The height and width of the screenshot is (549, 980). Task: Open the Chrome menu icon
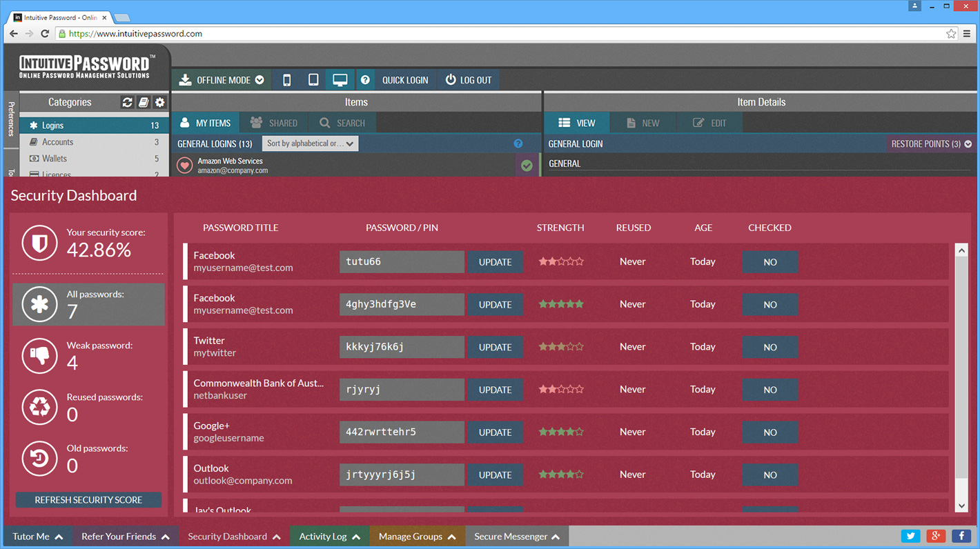[x=968, y=33]
